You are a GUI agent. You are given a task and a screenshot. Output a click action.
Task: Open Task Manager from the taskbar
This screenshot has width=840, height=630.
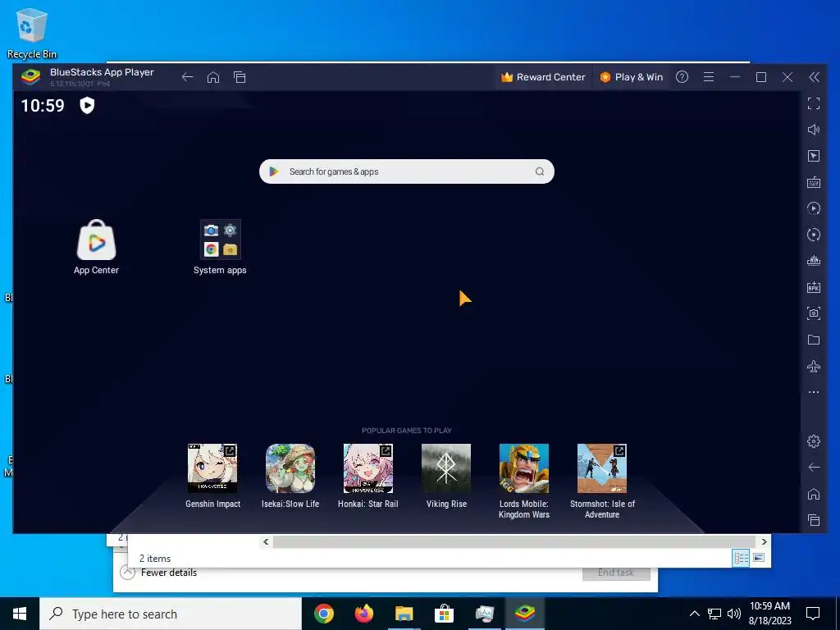[x=485, y=614]
